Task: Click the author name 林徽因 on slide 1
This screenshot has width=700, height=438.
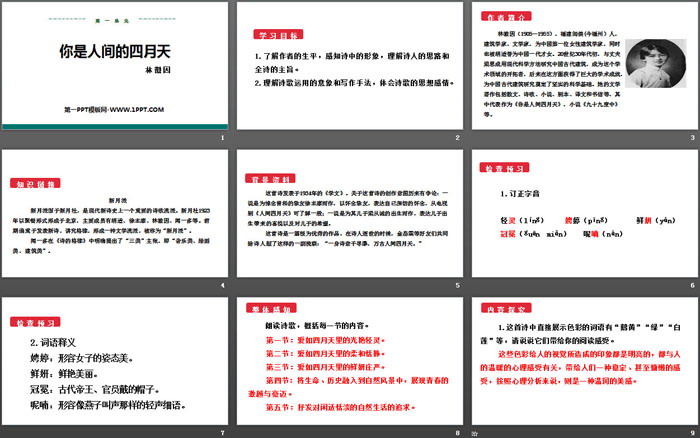Action: [158, 70]
